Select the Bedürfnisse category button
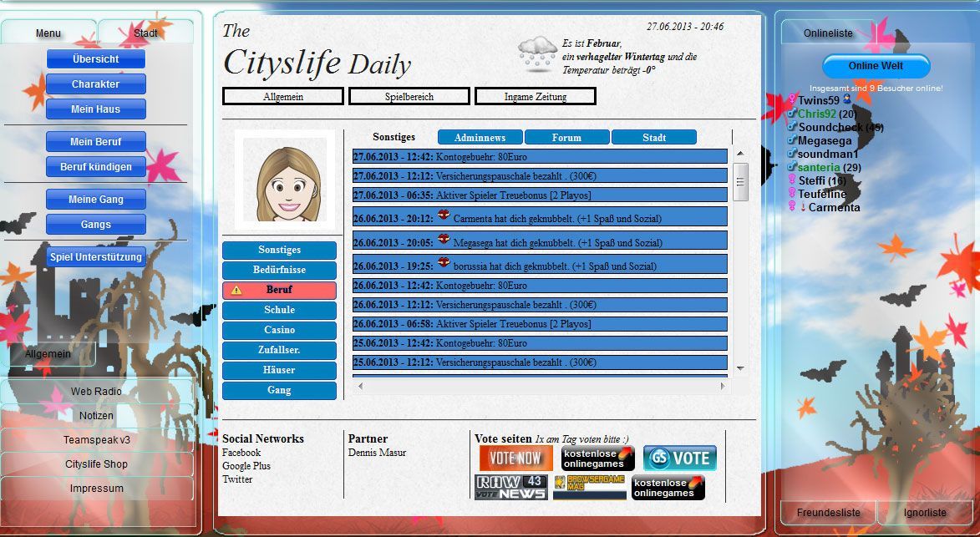980x537 pixels. [279, 270]
